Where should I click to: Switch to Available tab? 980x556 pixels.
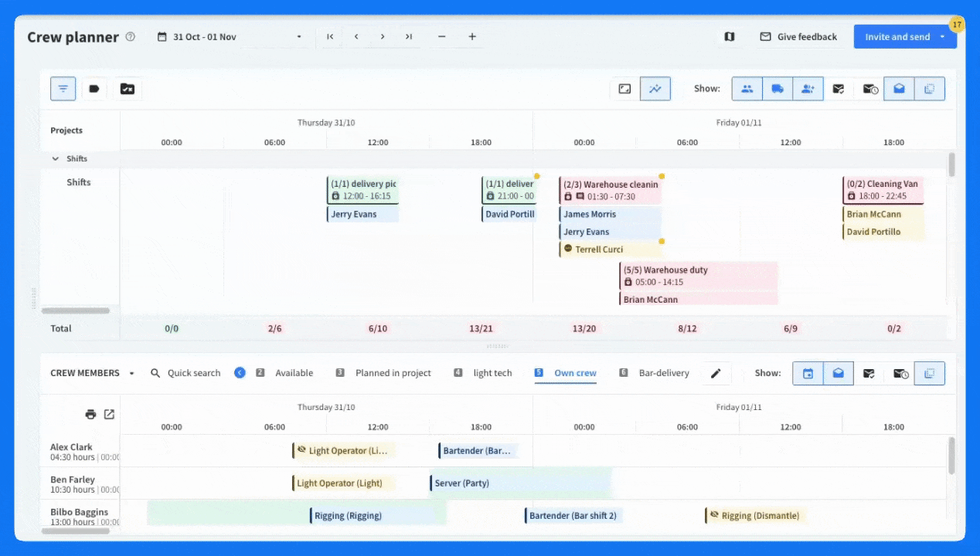284,373
